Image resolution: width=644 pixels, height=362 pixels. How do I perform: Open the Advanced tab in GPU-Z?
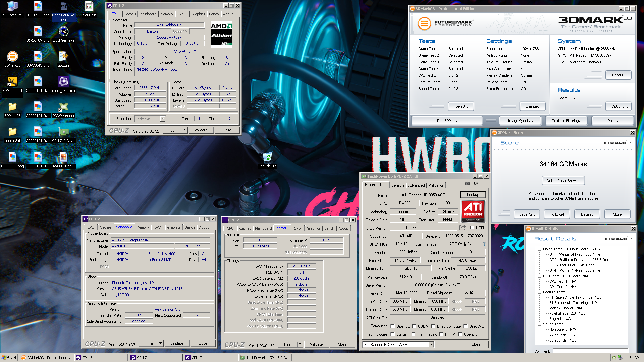(416, 185)
